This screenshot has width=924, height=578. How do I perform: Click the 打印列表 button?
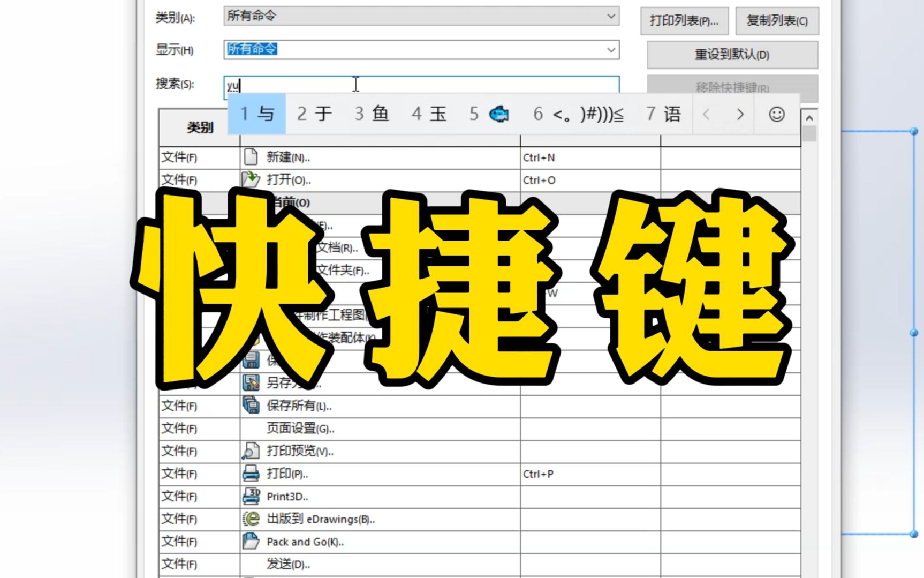click(684, 21)
